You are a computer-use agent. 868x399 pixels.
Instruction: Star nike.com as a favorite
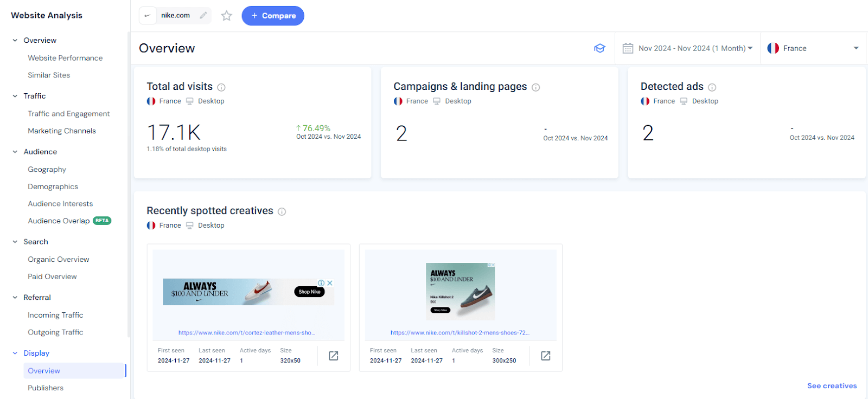coord(227,16)
